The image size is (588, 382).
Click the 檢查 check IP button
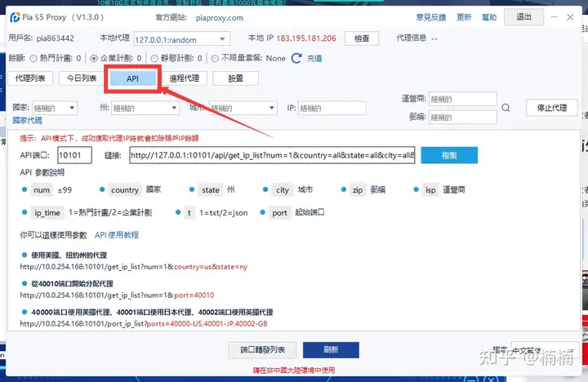[362, 38]
